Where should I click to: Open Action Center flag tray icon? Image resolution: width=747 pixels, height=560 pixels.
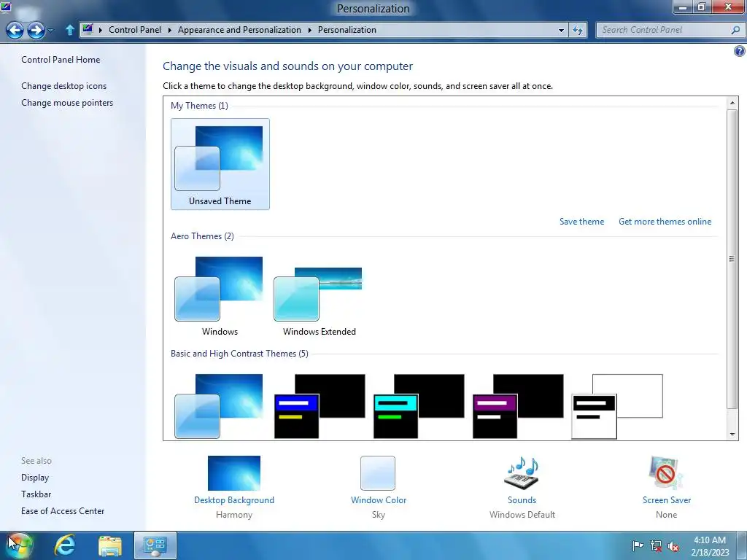(x=637, y=545)
